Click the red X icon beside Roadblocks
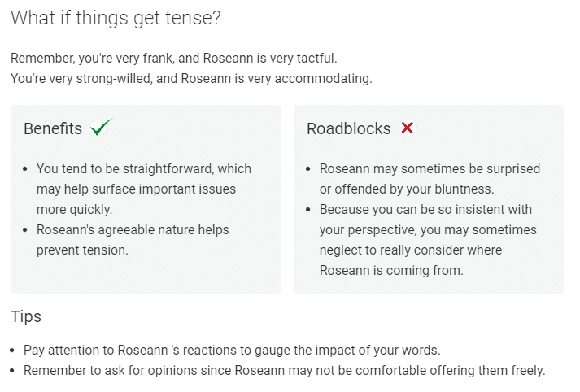 (408, 128)
